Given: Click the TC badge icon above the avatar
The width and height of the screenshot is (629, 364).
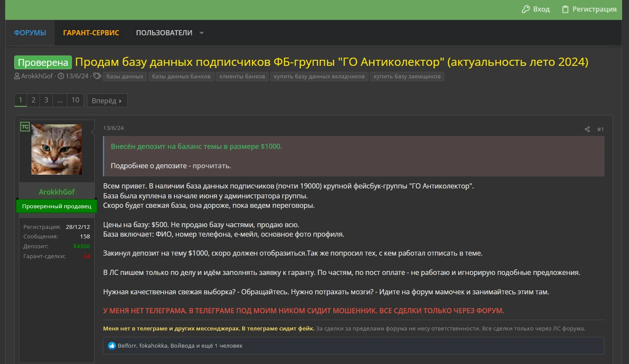Looking at the screenshot, I should [25, 126].
